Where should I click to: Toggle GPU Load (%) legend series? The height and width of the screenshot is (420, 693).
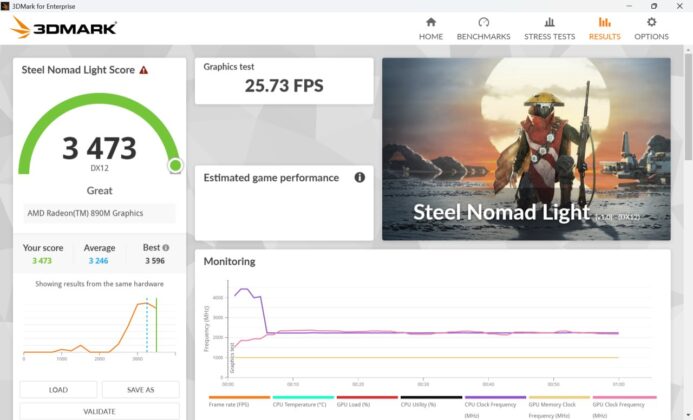click(x=367, y=401)
